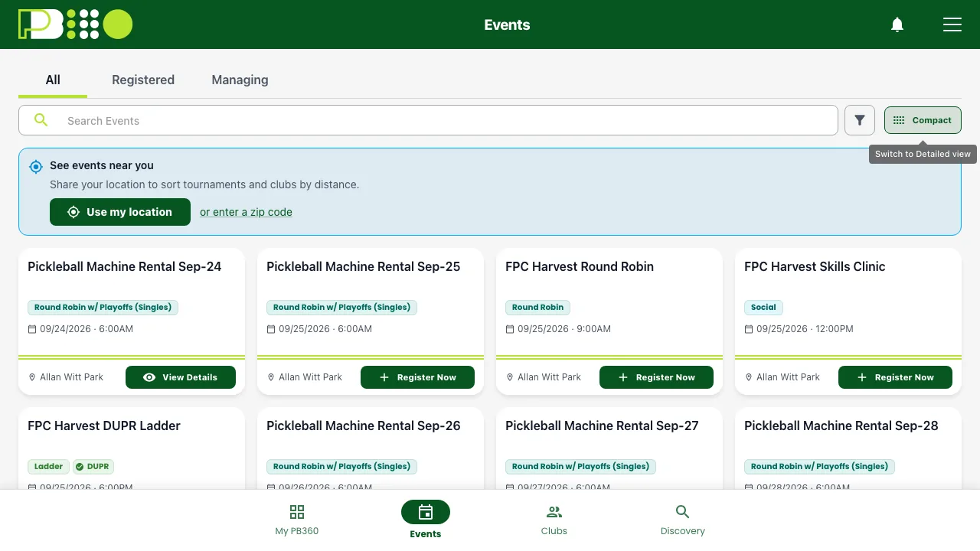Open the FPC Harvest DUPR Ladder title
980x551 pixels.
click(104, 425)
